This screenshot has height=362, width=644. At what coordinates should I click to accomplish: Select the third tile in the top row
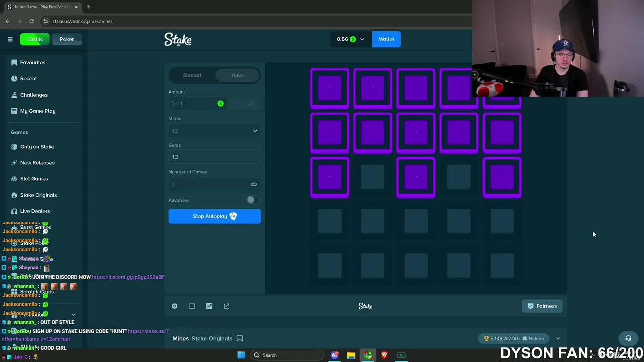(x=416, y=88)
